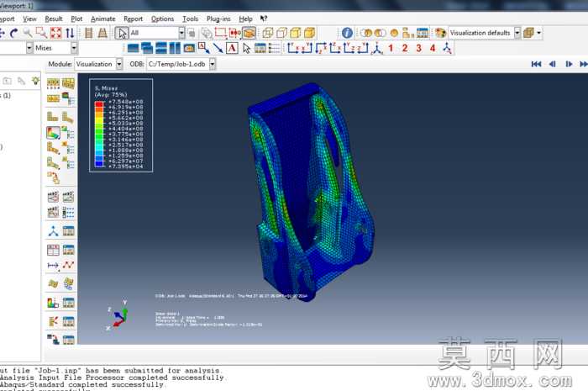Click the XY Data from path chart icon
Viewport: 588px width, 391px height.
point(68,265)
